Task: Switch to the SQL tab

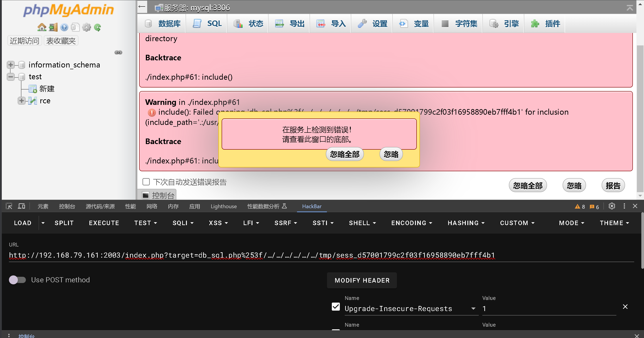Action: coord(207,24)
